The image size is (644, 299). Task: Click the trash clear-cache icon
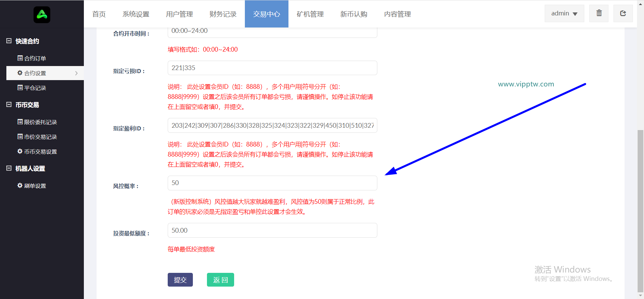tap(599, 13)
